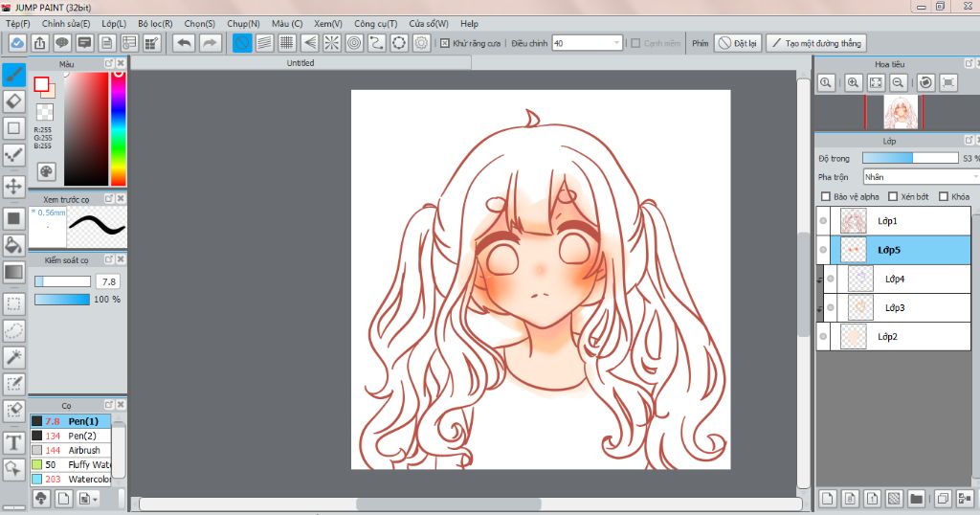Select the Pen(2) brush
This screenshot has height=515, width=980.
71,436
